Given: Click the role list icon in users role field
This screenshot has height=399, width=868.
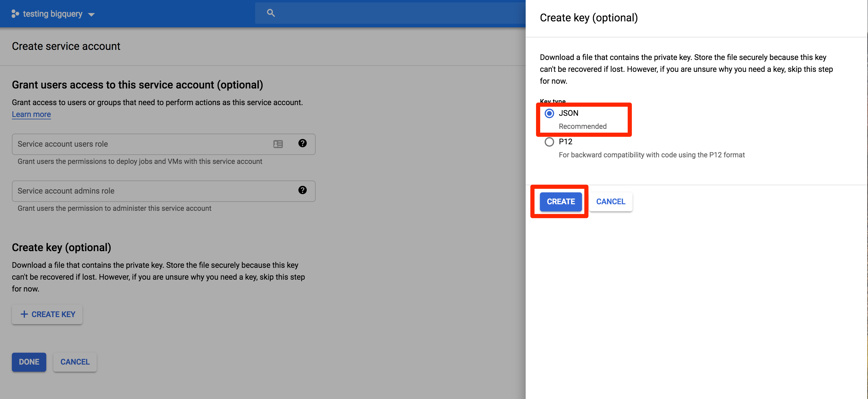Looking at the screenshot, I should pos(278,144).
